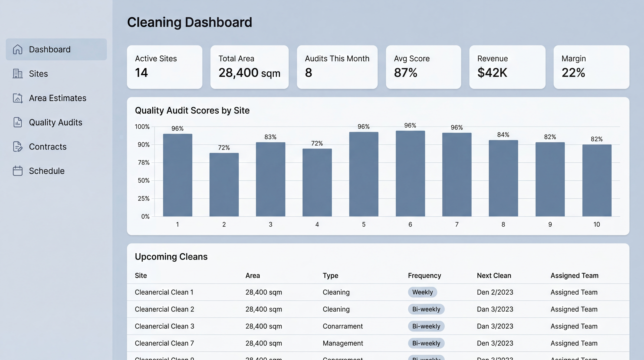Screen dimensions: 644x360
Task: Click the Sites building icon
Action: (18, 74)
